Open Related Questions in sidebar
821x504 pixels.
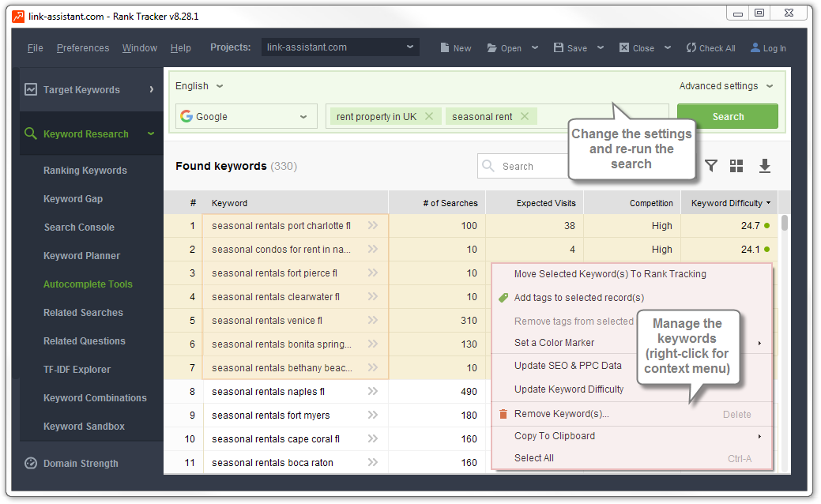[x=84, y=340]
